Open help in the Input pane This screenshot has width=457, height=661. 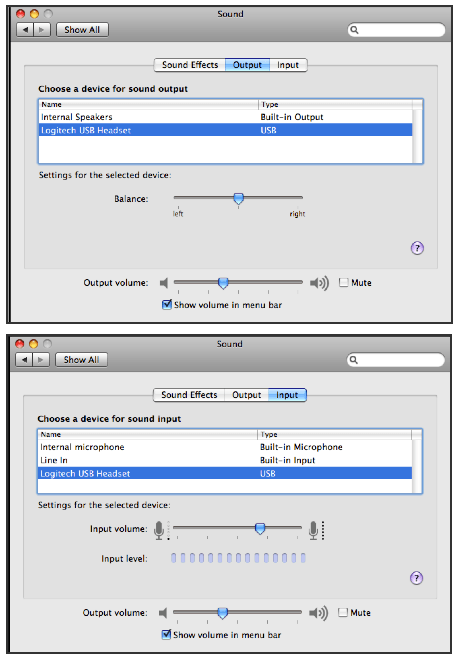pos(416,578)
